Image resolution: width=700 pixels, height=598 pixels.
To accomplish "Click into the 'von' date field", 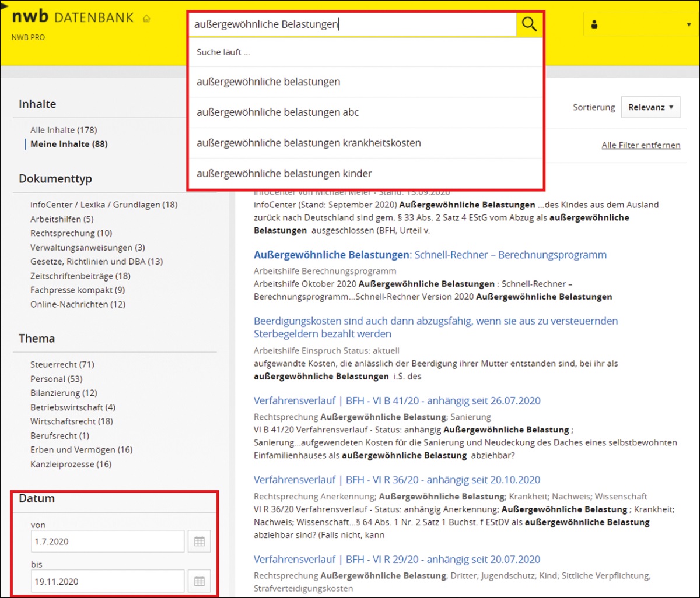I will pyautogui.click(x=107, y=541).
